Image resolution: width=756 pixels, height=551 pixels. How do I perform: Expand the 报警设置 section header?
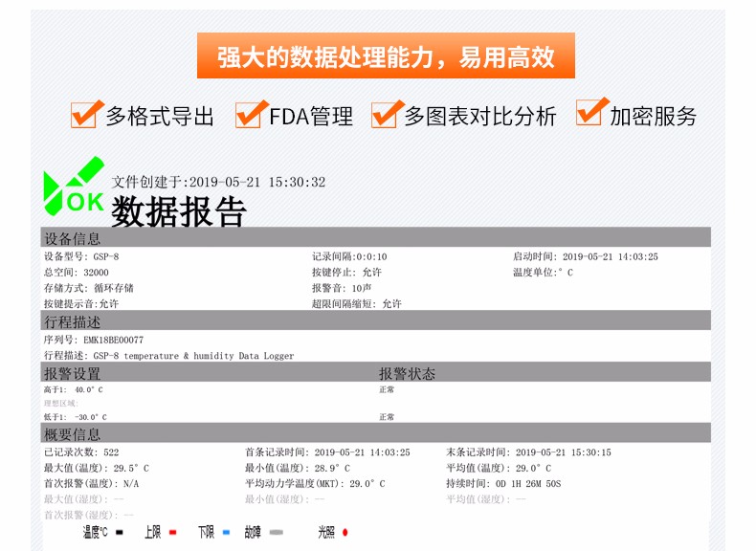73,373
